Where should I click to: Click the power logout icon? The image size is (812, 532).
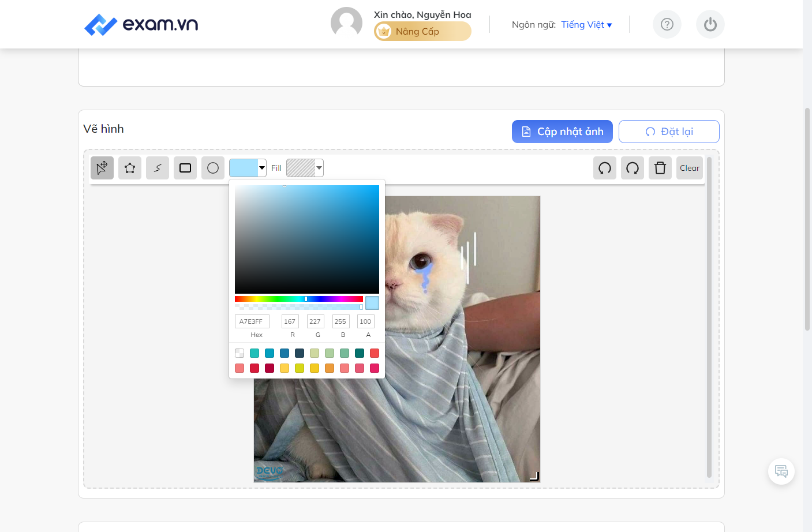point(710,24)
